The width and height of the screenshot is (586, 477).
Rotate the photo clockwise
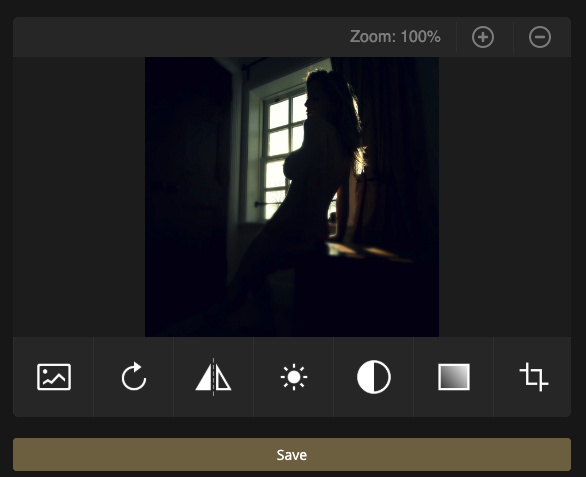(x=134, y=377)
